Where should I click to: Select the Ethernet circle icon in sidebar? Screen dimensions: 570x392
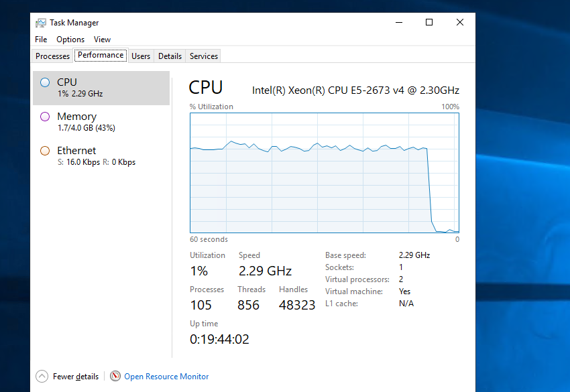click(45, 151)
